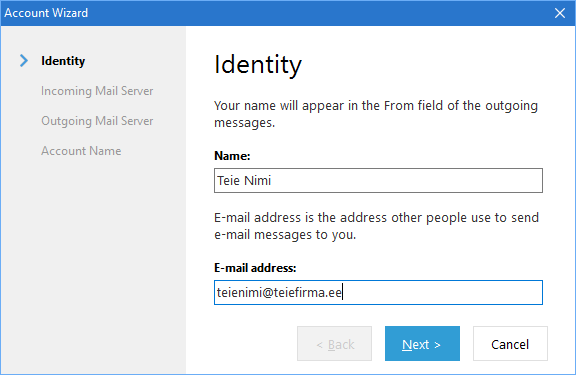The width and height of the screenshot is (576, 375).
Task: Click the 'Your name will appear' description
Action: [376, 114]
